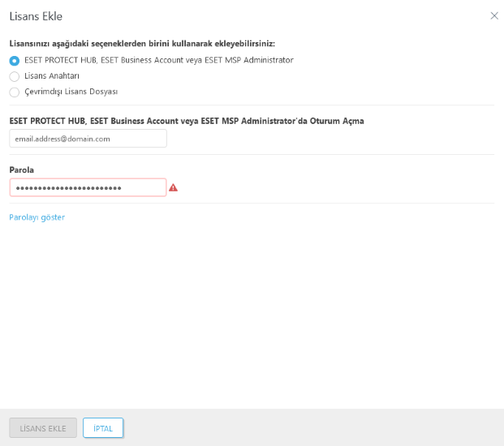Image resolution: width=504 pixels, height=446 pixels.
Task: Click the 'Lisansınızı aşağıdaki seçeneklerden' heading
Action: (142, 44)
